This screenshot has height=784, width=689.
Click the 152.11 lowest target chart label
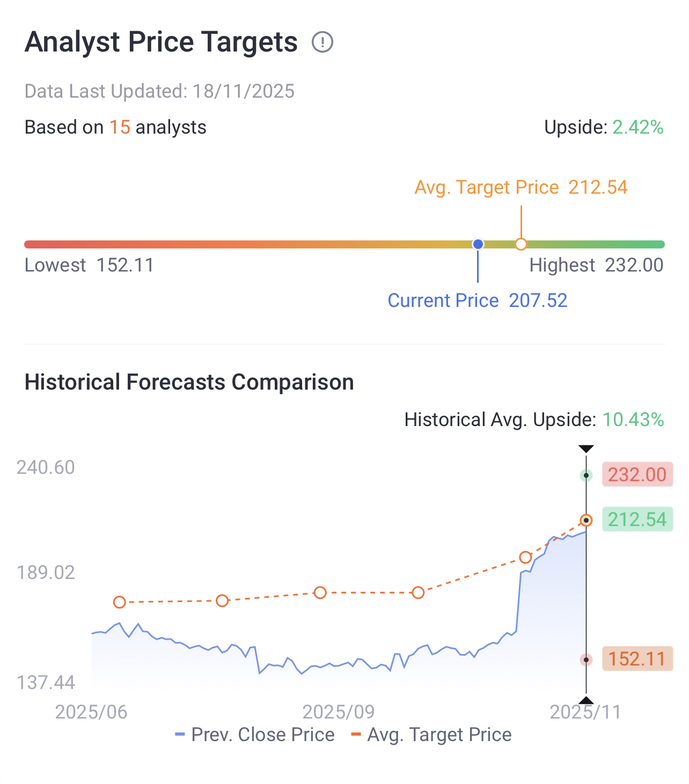click(637, 659)
